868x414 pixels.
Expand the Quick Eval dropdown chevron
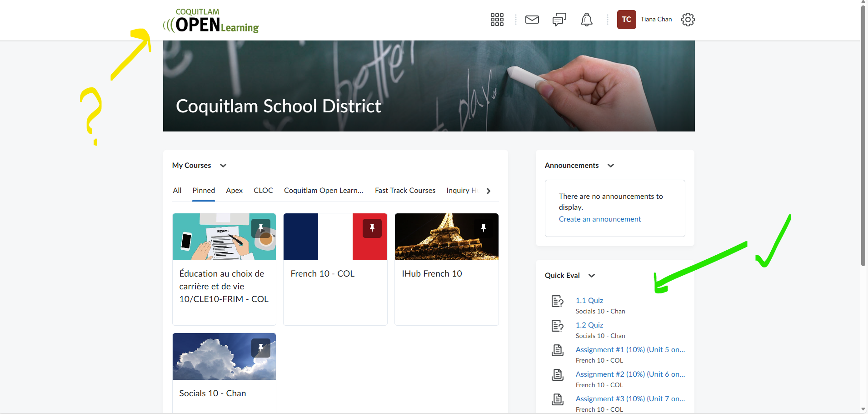[x=592, y=276]
